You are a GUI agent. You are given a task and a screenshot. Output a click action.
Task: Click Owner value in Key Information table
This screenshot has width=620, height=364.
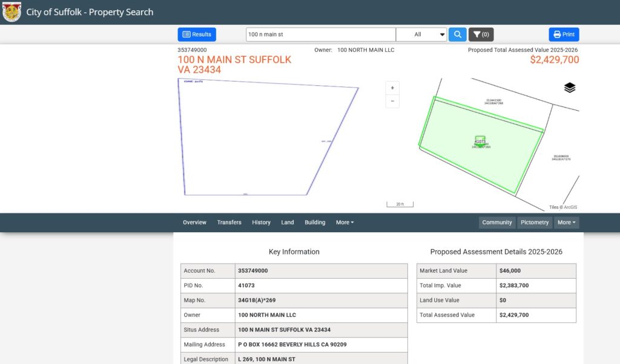(x=267, y=315)
